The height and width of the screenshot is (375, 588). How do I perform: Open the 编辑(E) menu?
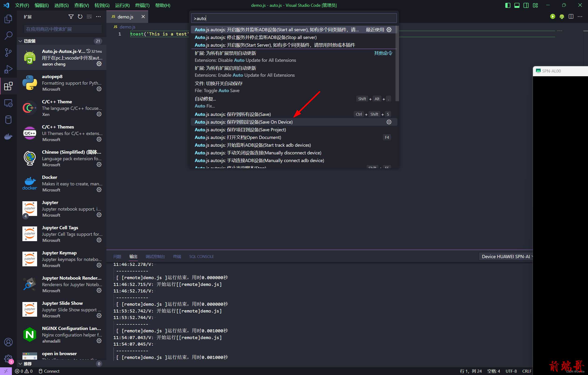click(x=42, y=5)
